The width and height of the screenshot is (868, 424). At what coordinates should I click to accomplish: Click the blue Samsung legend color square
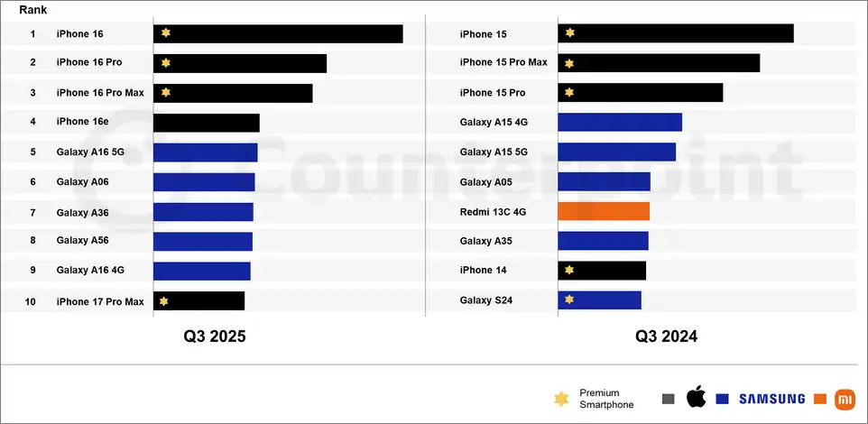723,399
